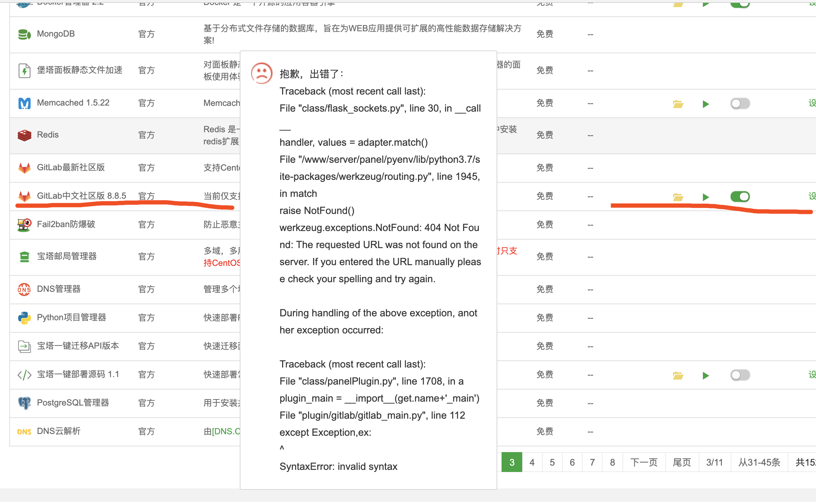This screenshot has width=816, height=504.
Task: Click 免费 price in the Redis row
Action: click(545, 135)
